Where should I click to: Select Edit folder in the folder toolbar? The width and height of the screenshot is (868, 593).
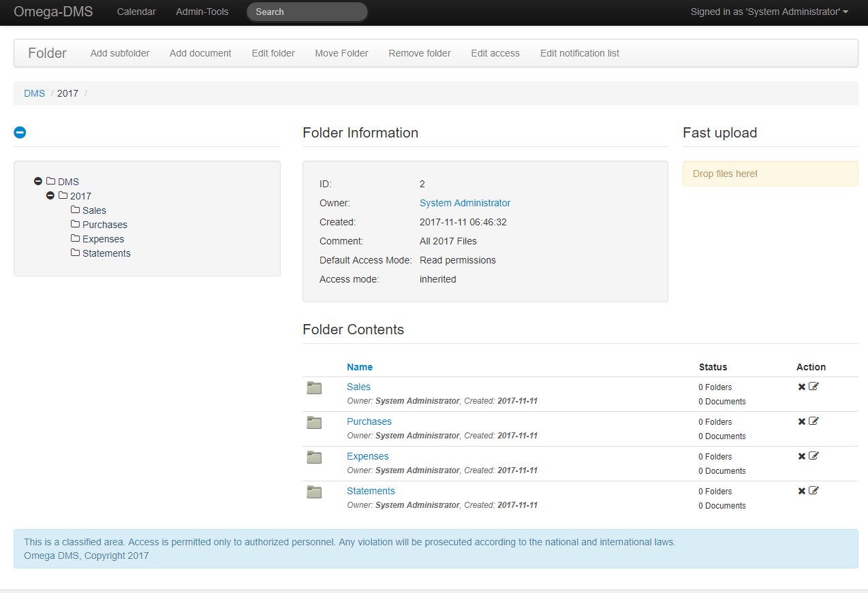(273, 53)
